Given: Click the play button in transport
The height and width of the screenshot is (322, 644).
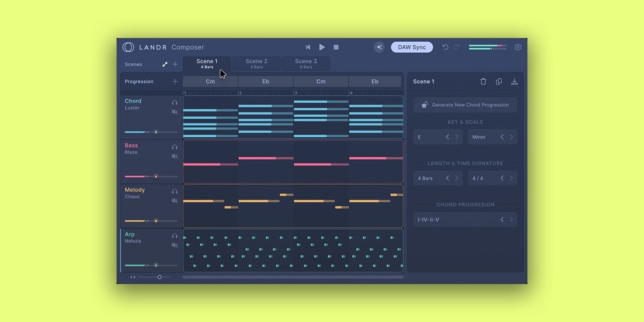Looking at the screenshot, I should tap(322, 47).
